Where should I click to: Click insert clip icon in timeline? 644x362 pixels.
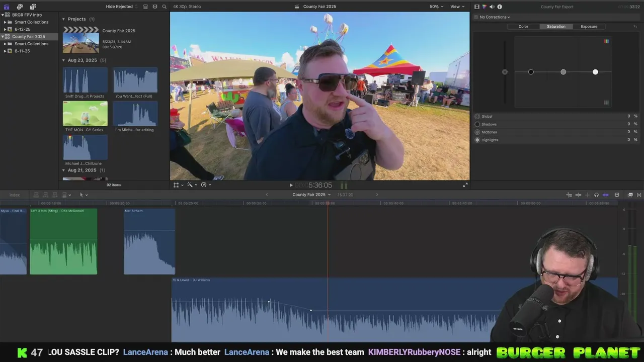(45, 195)
